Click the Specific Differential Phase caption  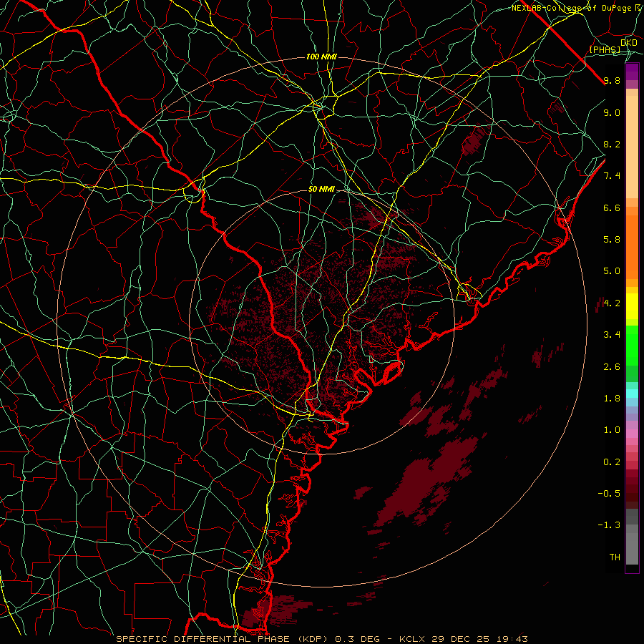click(321, 639)
